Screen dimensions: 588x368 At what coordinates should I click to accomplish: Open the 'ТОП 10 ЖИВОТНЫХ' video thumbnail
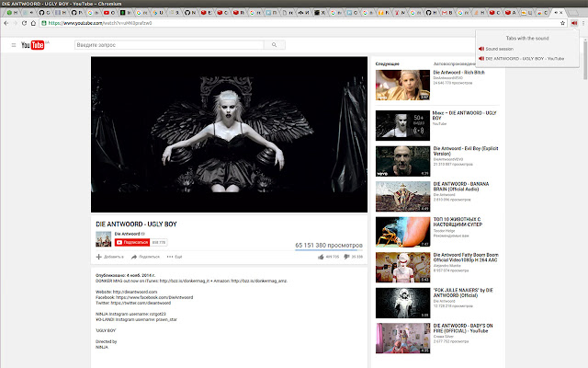(402, 232)
